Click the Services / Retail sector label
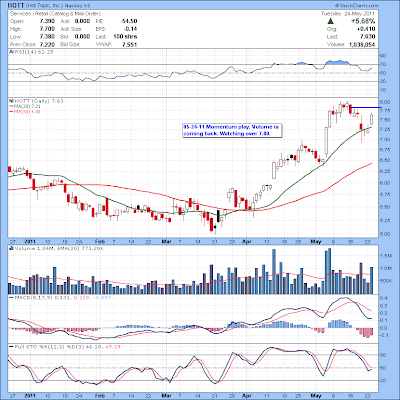The image size is (400, 400). 55,14
